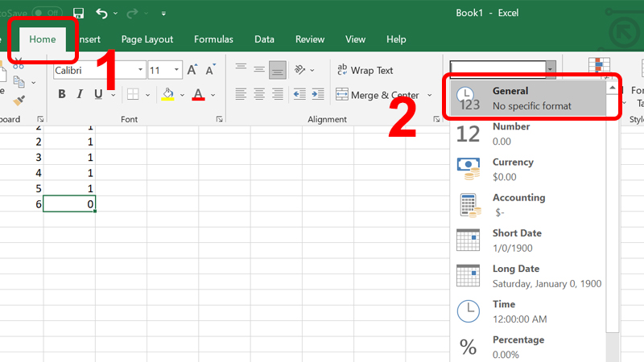Toggle Italic formatting

80,94
